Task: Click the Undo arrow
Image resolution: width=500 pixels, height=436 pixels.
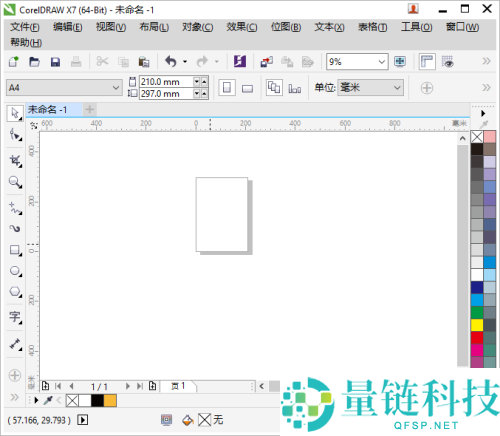Action: 171,62
